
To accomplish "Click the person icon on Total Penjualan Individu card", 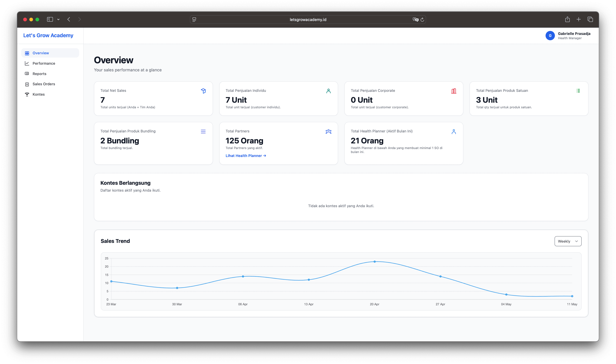I will (x=329, y=91).
